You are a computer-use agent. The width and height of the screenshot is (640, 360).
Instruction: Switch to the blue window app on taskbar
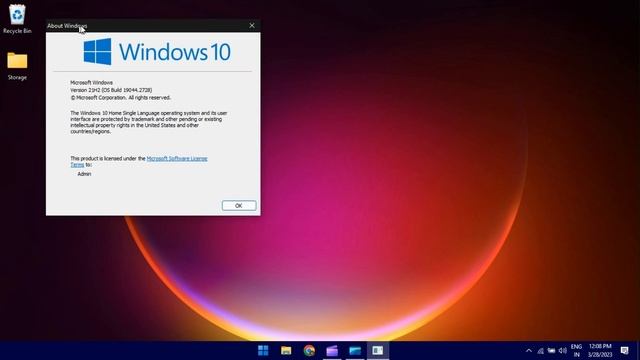point(355,350)
